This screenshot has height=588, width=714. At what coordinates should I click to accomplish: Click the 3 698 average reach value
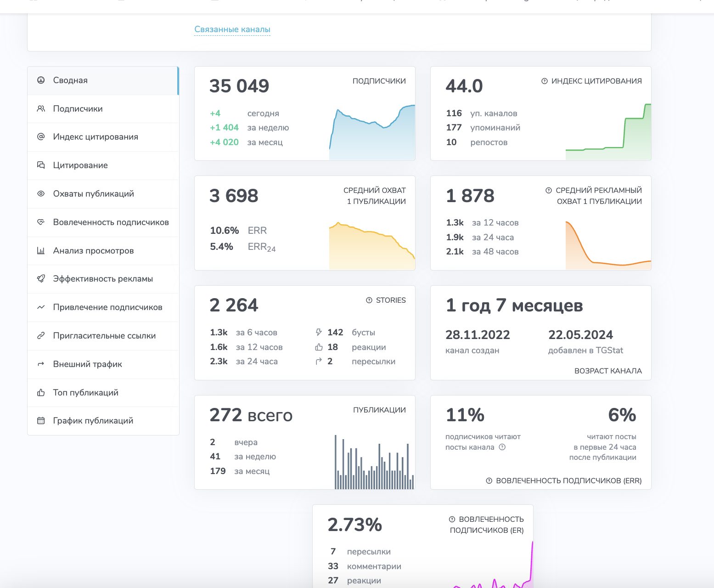(x=234, y=196)
